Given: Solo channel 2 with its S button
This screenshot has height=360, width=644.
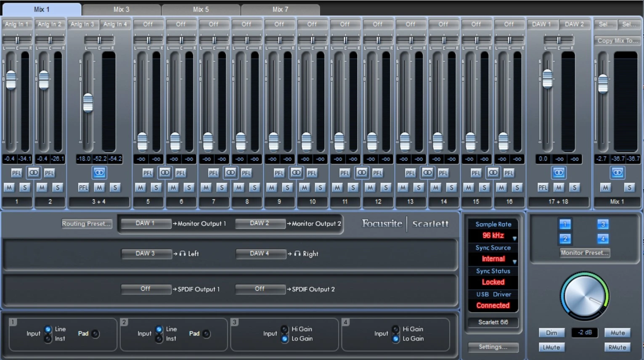Looking at the screenshot, I should pos(58,188).
